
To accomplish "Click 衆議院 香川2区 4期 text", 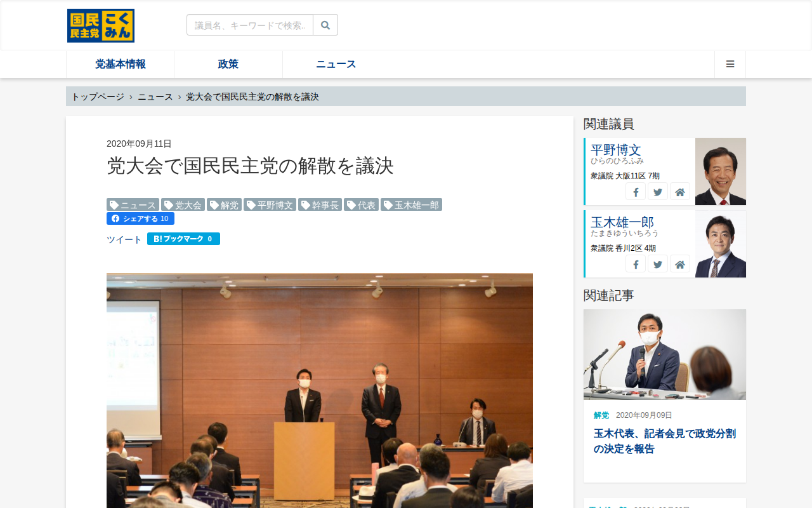I will point(623,248).
